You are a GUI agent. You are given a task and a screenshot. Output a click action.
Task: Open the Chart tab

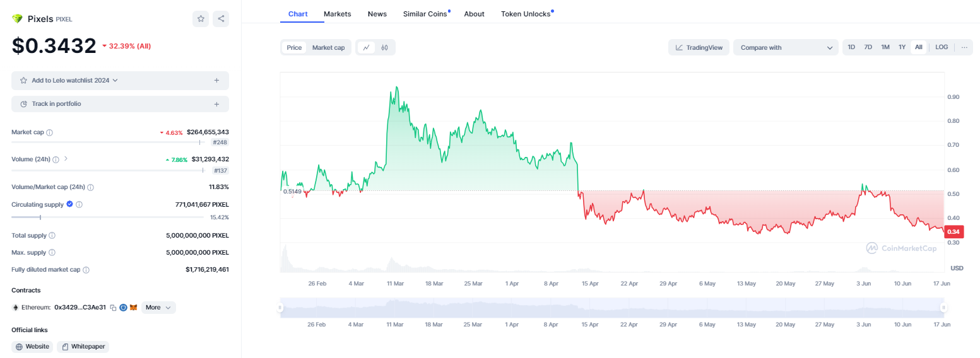[298, 14]
